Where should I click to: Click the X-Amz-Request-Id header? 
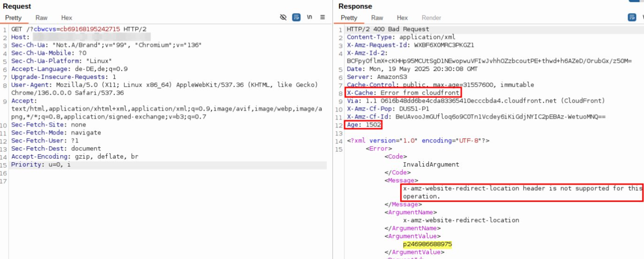tap(410, 45)
